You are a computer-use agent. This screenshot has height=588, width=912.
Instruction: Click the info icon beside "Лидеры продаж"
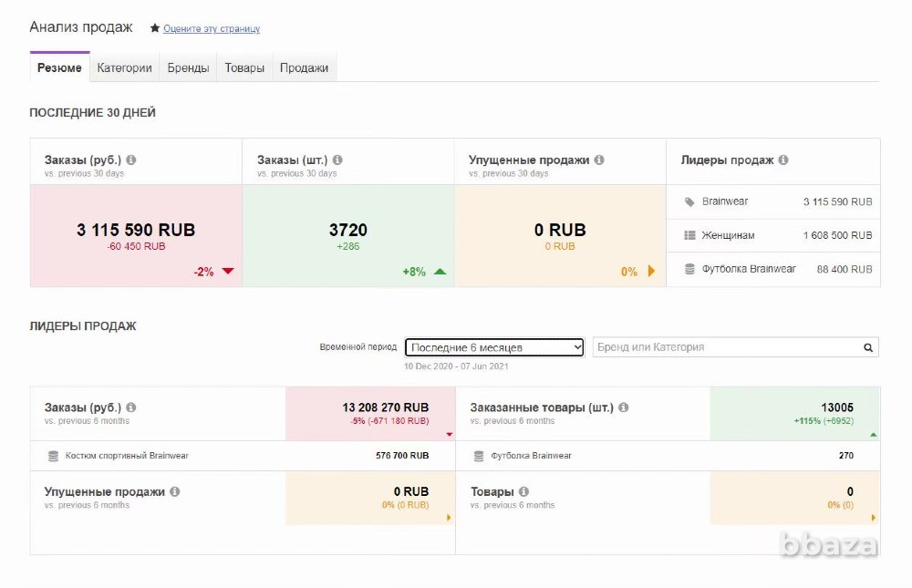(x=784, y=160)
